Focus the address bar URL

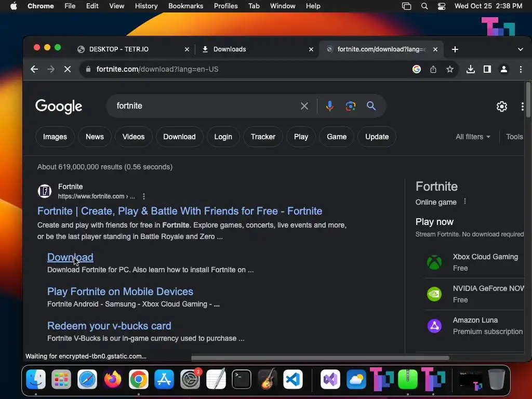157,69
